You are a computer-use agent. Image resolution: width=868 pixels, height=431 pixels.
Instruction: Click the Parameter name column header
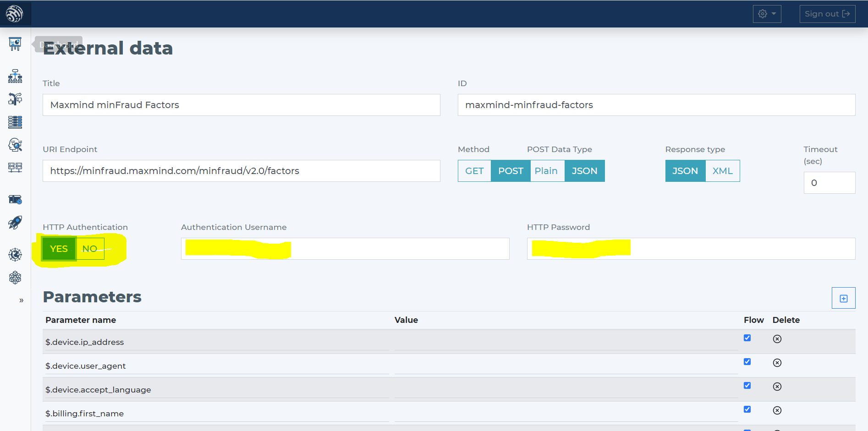point(81,320)
